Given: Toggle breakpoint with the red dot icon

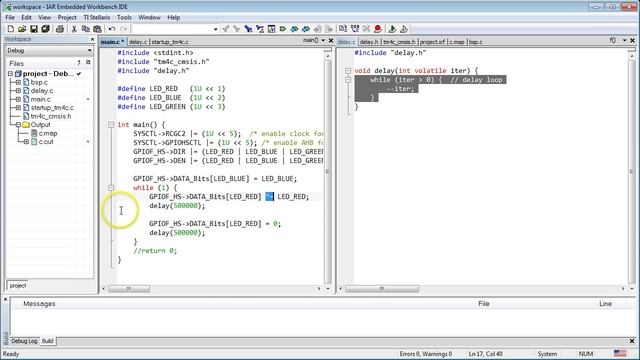Looking at the screenshot, I should pos(378,29).
